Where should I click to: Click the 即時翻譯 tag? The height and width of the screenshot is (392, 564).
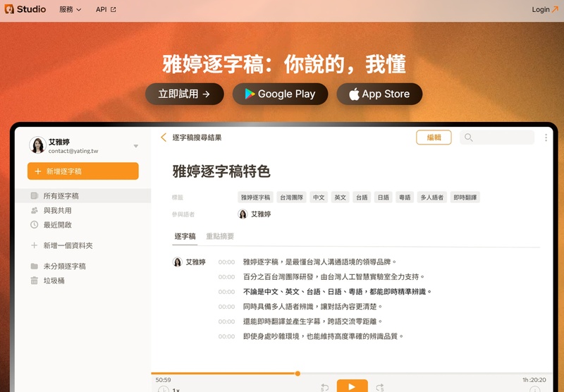[465, 197]
